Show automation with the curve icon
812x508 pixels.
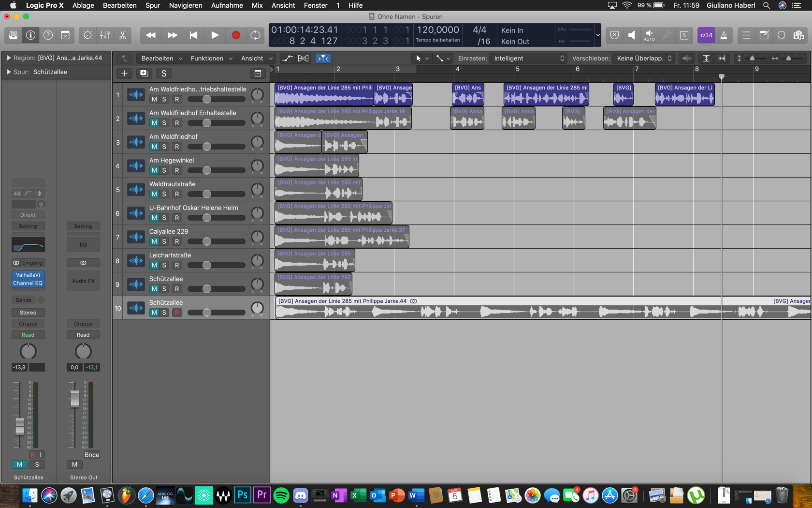point(288,59)
